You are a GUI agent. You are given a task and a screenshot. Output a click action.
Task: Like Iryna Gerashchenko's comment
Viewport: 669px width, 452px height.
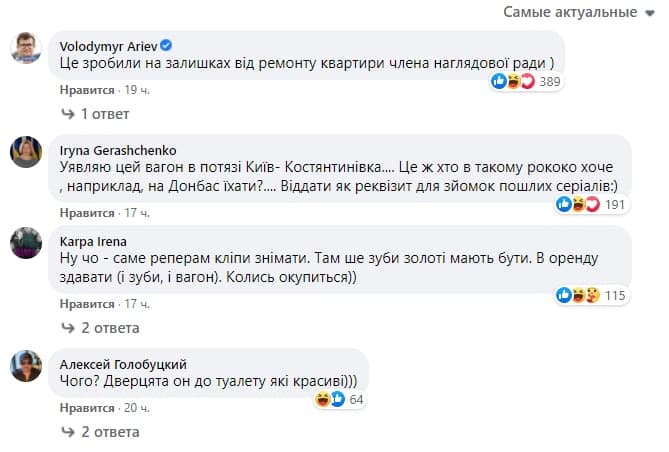[x=87, y=213]
